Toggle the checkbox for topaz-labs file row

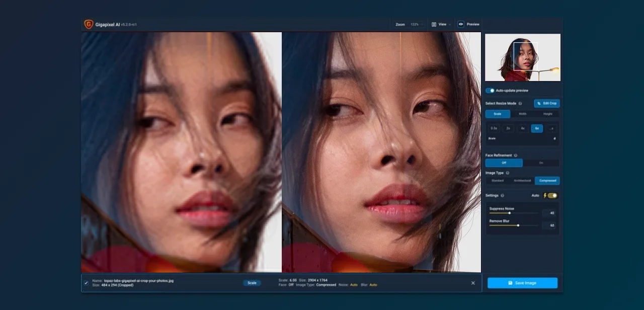point(86,283)
